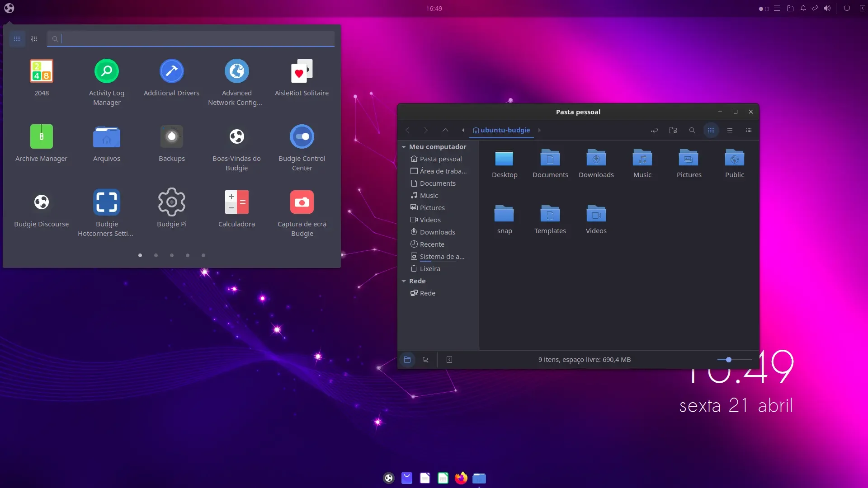
Task: Switch the file manager to list view
Action: point(730,130)
